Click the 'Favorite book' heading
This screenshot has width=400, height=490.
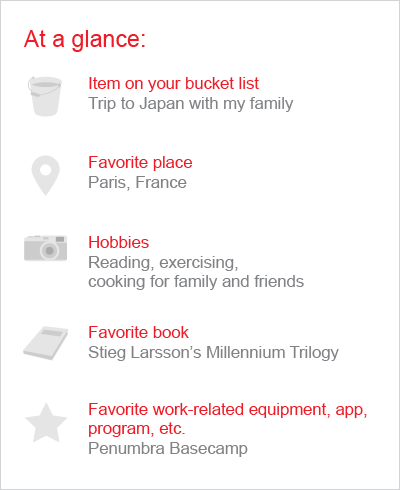[x=139, y=332]
